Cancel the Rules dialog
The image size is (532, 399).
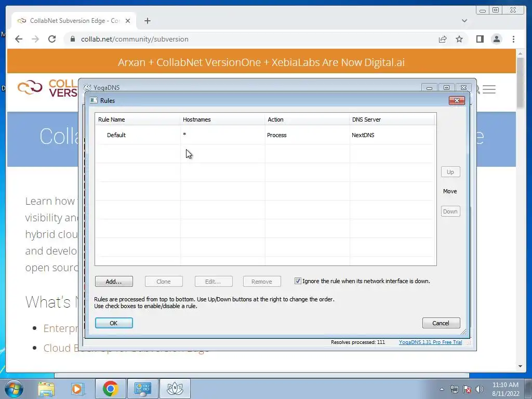pyautogui.click(x=441, y=323)
